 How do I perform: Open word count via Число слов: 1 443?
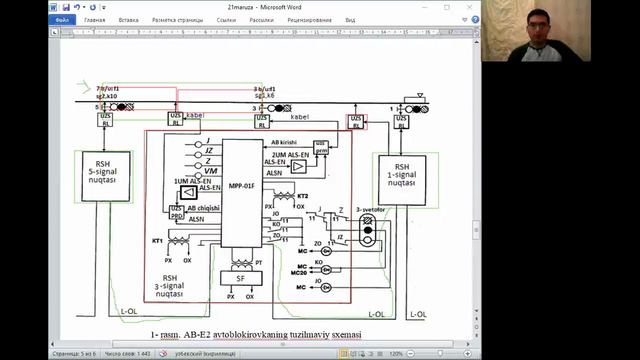(x=127, y=354)
